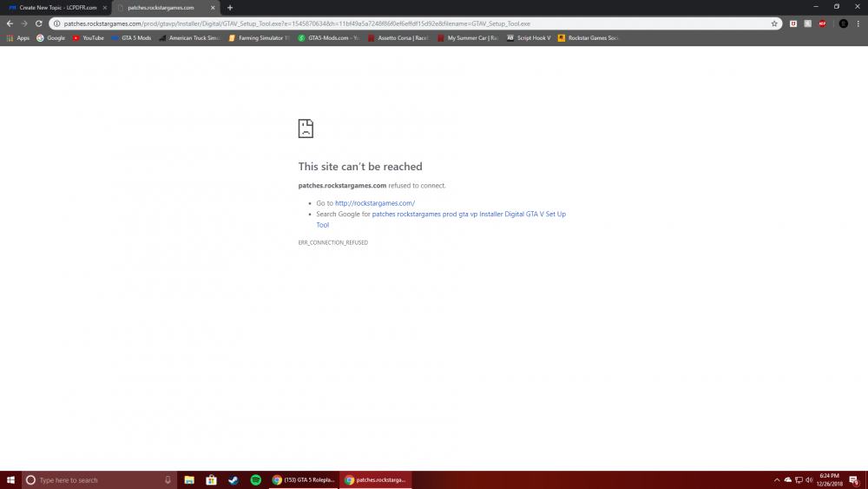868x489 pixels.
Task: Open the GTA 5 Mods bookmark
Action: click(131, 38)
